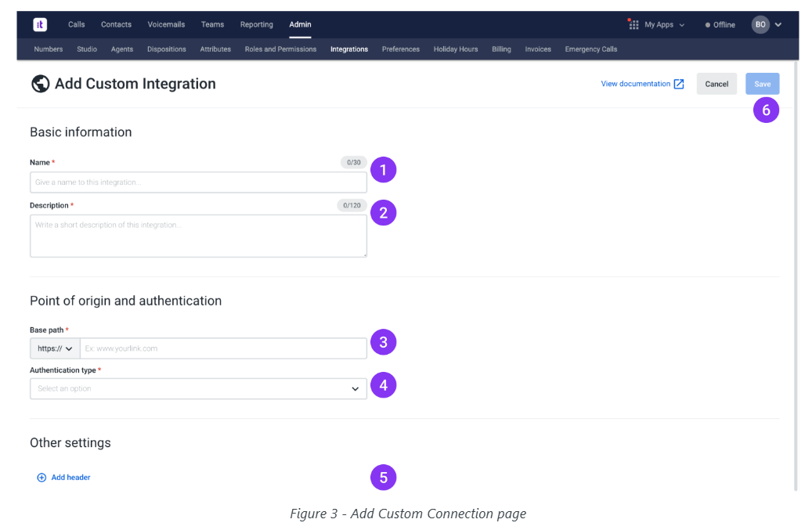This screenshot has width=812, height=530.
Task: Click the globe icon beside Add Custom Integration
Action: point(40,84)
